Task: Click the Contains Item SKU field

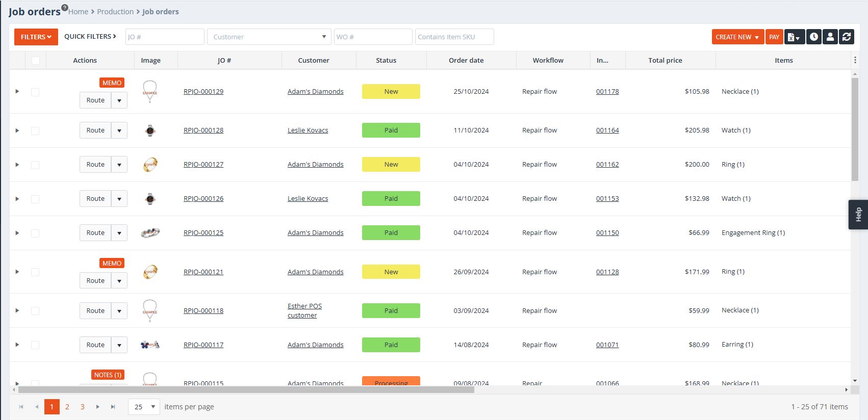Action: [x=454, y=37]
